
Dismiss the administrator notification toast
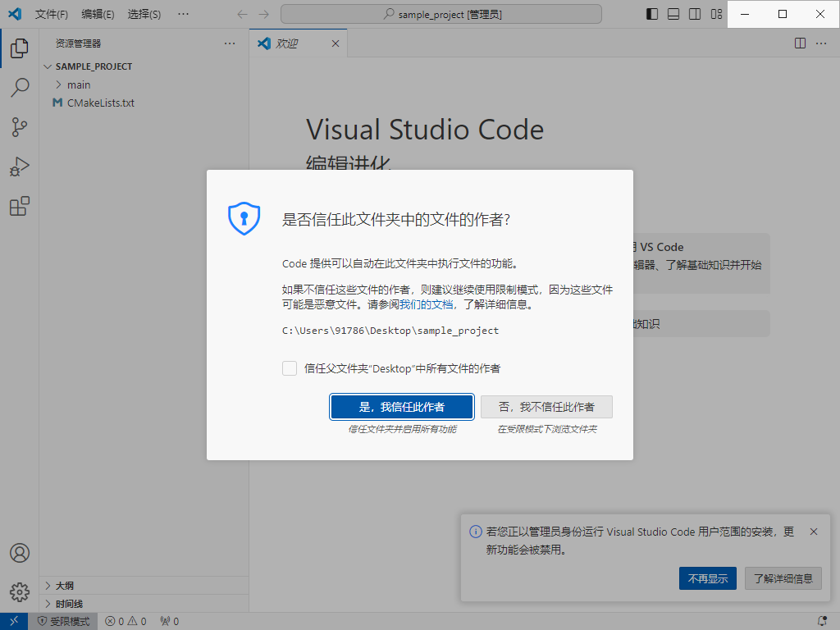point(814,532)
